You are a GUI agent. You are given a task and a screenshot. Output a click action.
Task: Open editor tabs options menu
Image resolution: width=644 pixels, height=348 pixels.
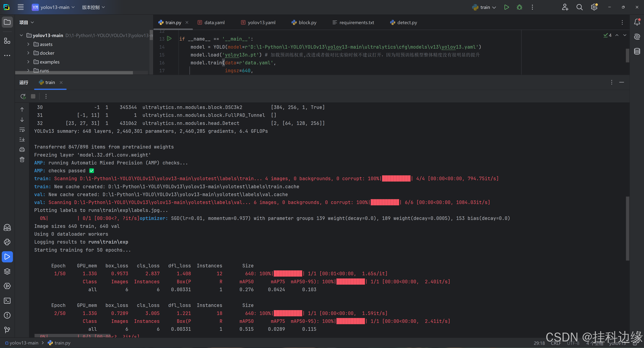click(622, 22)
